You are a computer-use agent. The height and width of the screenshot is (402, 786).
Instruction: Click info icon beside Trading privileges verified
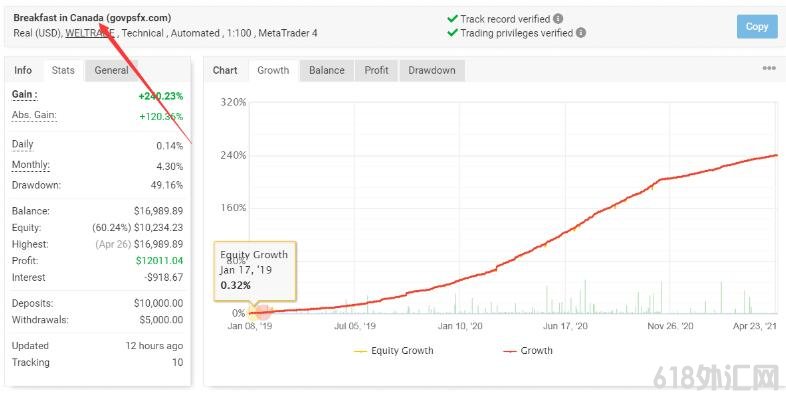tap(581, 32)
